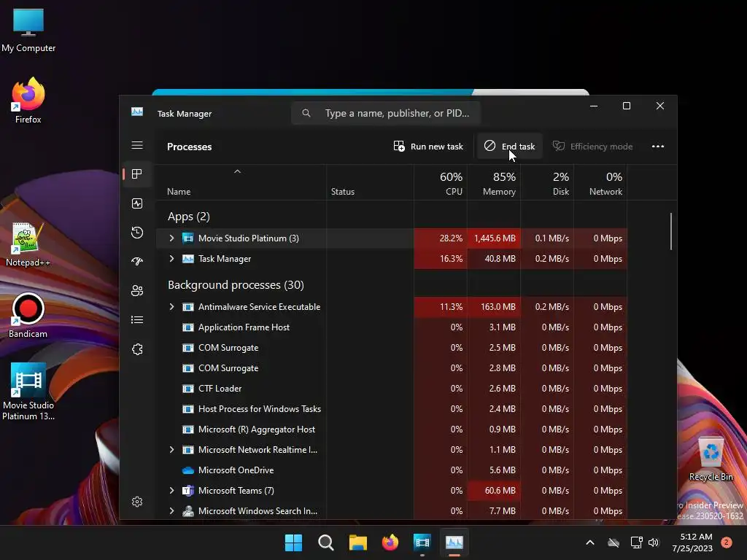Expand the Task Manager process row

tap(171, 259)
